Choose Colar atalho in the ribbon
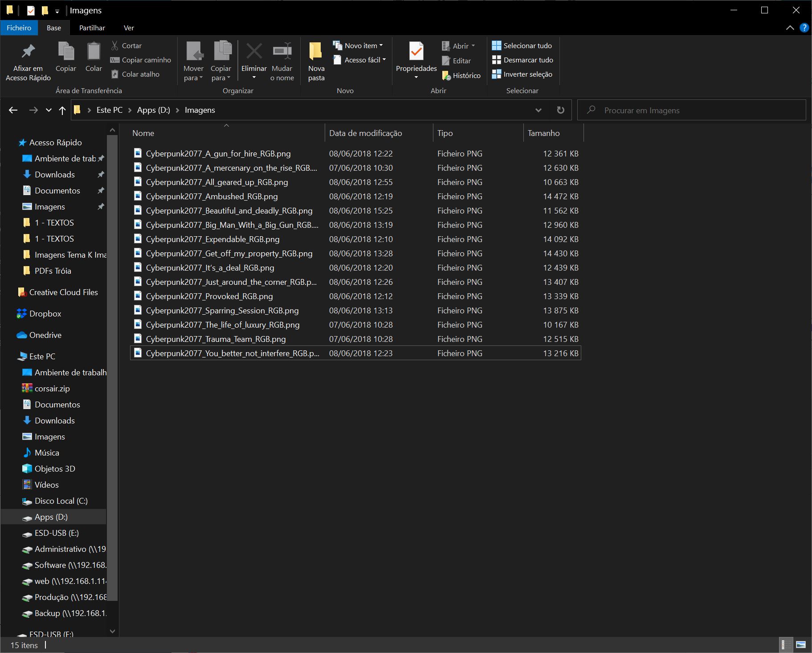Viewport: 812px width, 653px height. tap(135, 74)
